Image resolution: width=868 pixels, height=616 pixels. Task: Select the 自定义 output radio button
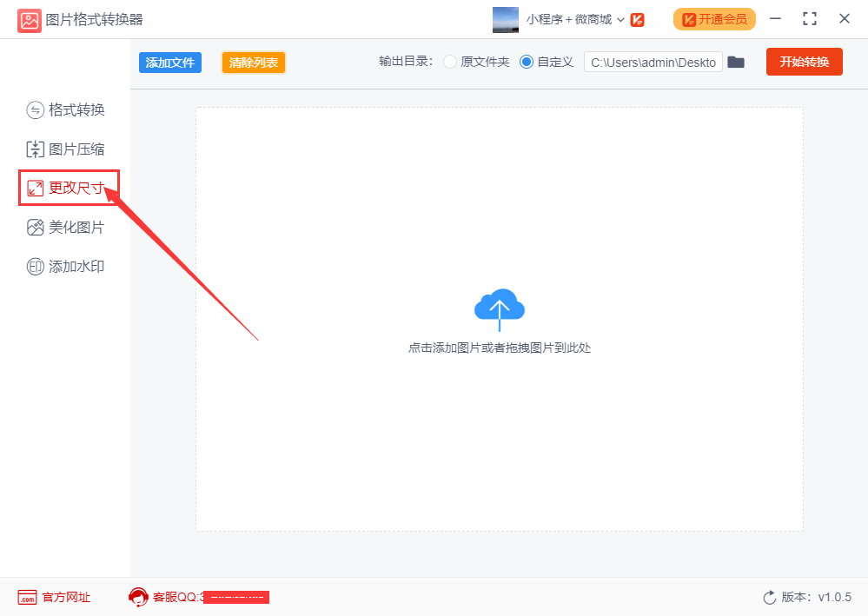tap(527, 62)
